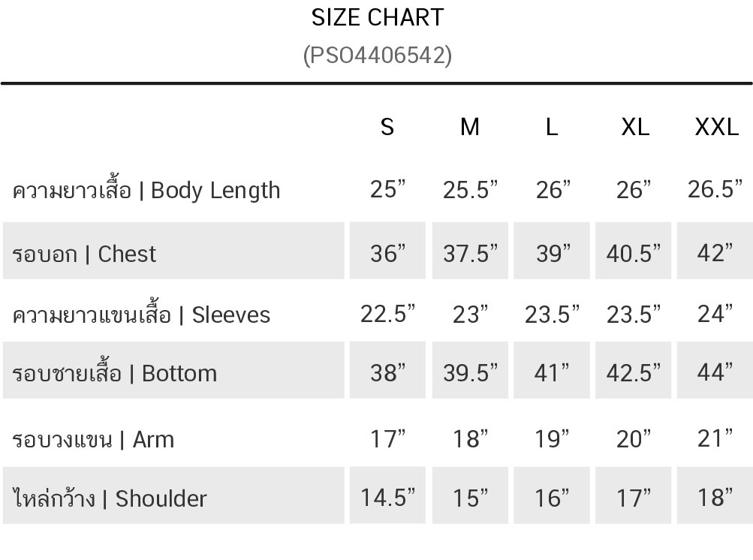Click the Arm value for size L
Image resolution: width=753 pixels, height=560 pixels.
552,438
